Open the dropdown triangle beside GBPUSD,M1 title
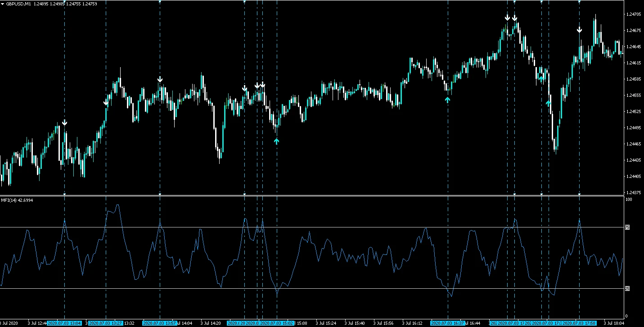 point(3,4)
